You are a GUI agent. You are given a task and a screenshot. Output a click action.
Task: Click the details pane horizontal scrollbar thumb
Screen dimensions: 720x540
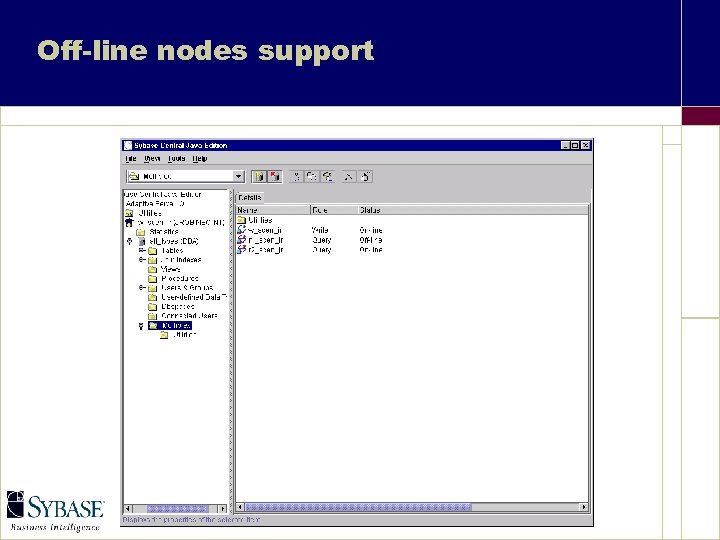[x=358, y=507]
